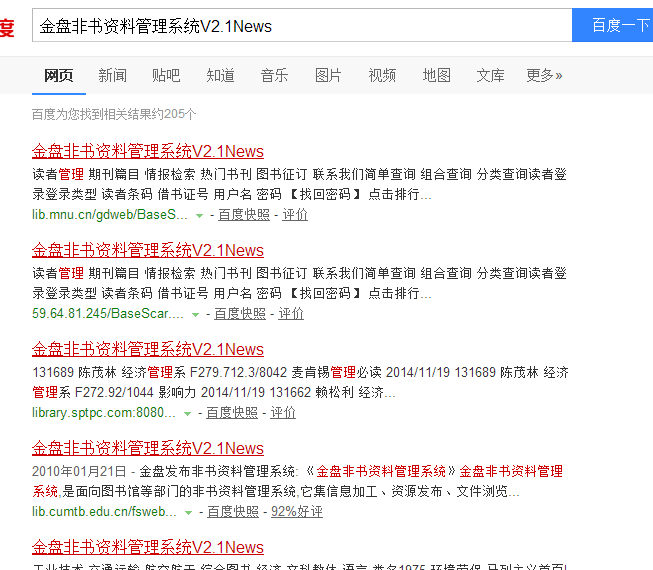
Task: Open the 文库 tab
Action: (490, 75)
